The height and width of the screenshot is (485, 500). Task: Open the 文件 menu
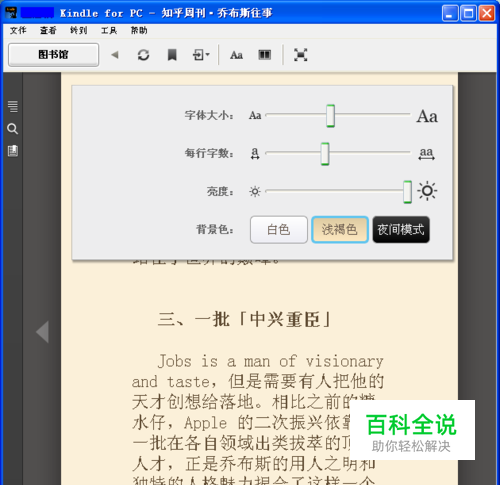point(18,31)
